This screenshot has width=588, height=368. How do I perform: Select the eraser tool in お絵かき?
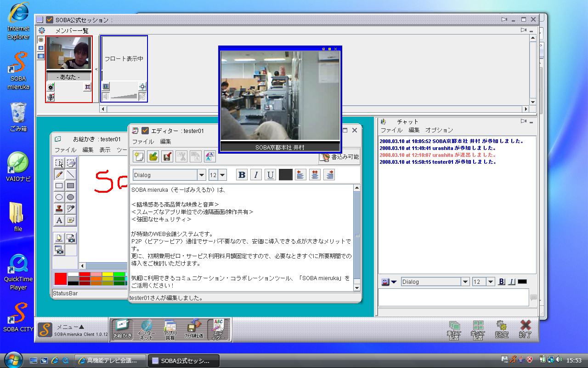click(71, 163)
